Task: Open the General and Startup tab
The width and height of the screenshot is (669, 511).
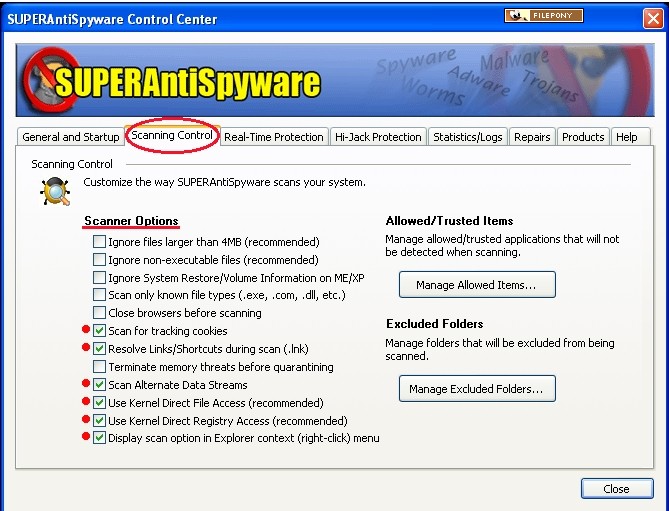Action: [x=70, y=137]
